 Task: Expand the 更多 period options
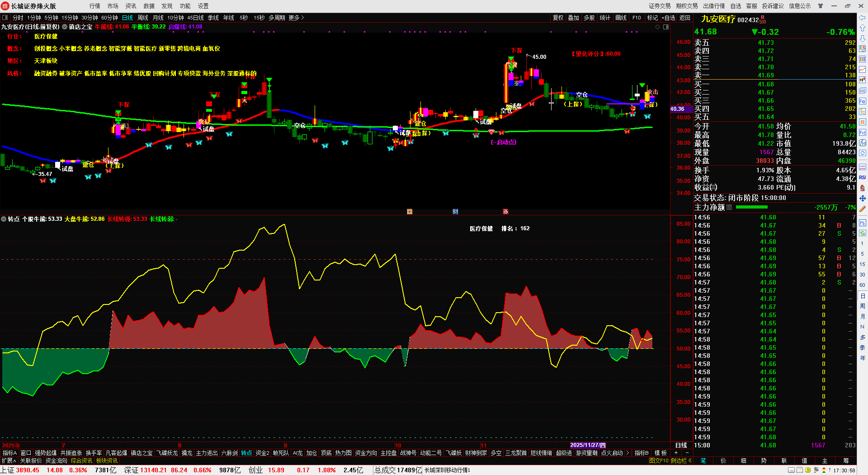[296, 18]
